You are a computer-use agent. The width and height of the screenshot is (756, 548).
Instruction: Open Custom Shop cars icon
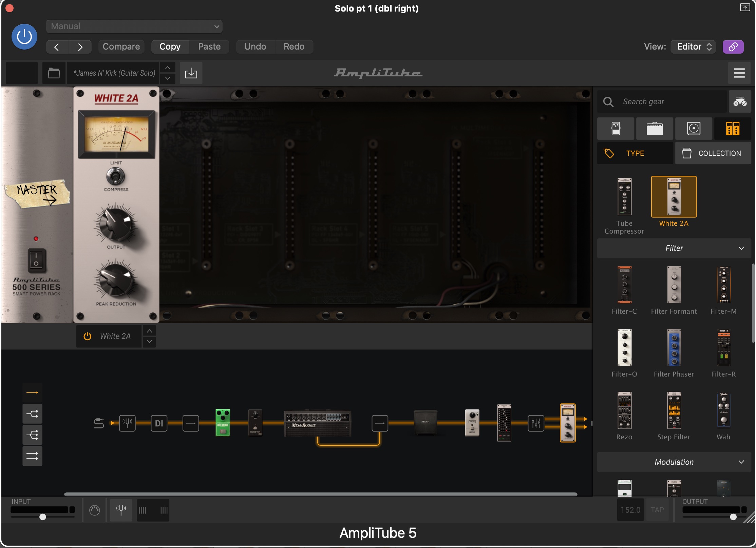tap(740, 102)
